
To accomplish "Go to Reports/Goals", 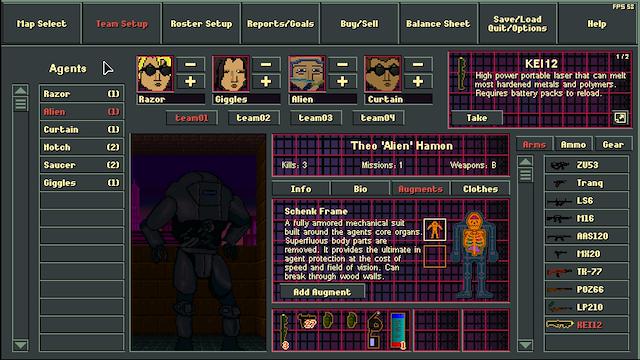I will 280,24.
